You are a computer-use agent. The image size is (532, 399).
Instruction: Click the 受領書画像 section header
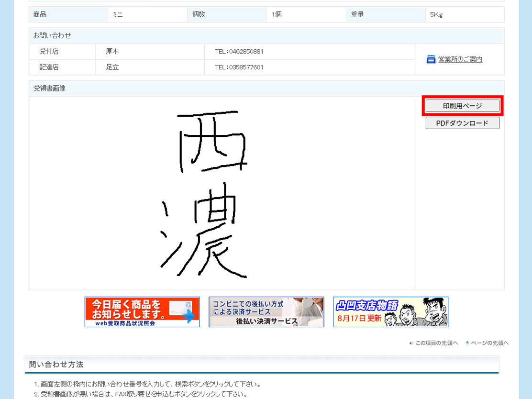pos(266,88)
